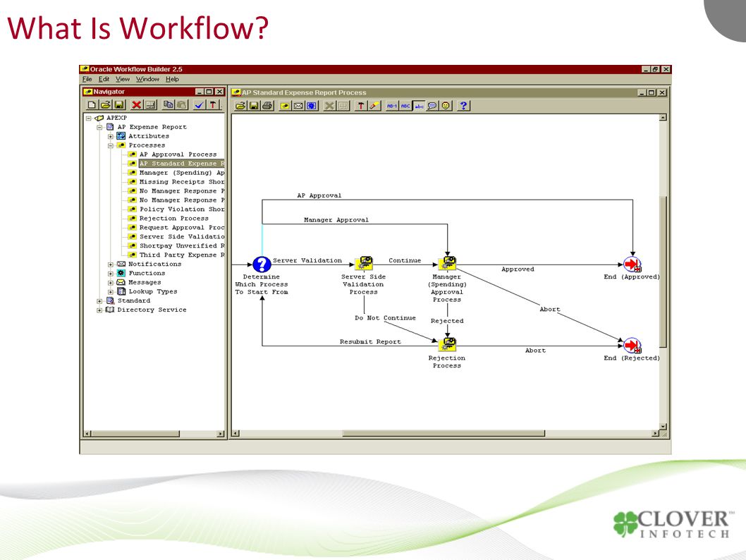746x560 pixels.
Task: Click the red X Delete icon in Navigator
Action: coord(137,104)
